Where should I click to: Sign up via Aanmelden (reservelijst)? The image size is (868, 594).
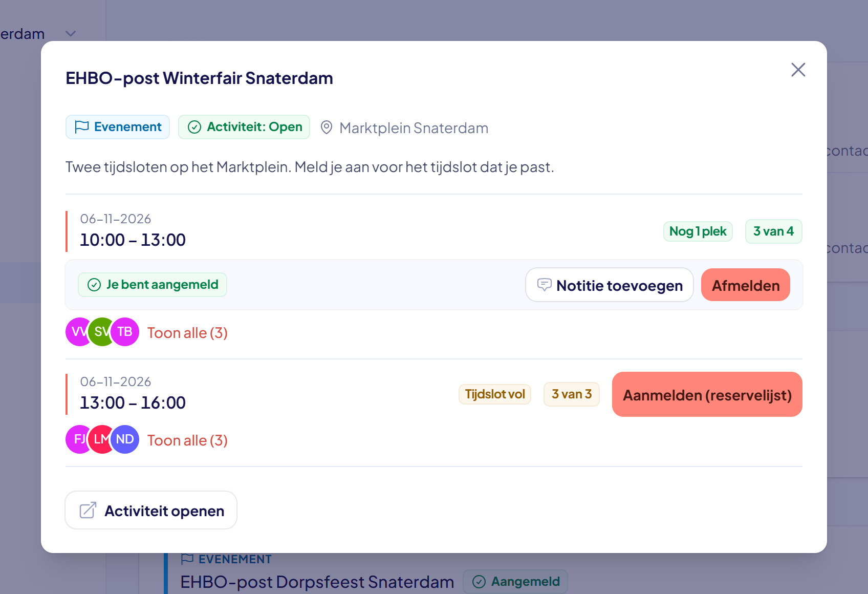pyautogui.click(x=707, y=394)
